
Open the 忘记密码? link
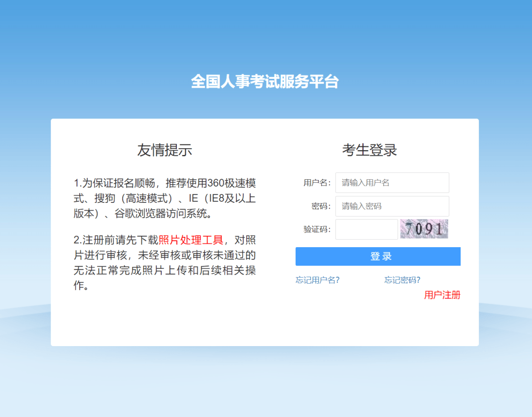(x=402, y=280)
